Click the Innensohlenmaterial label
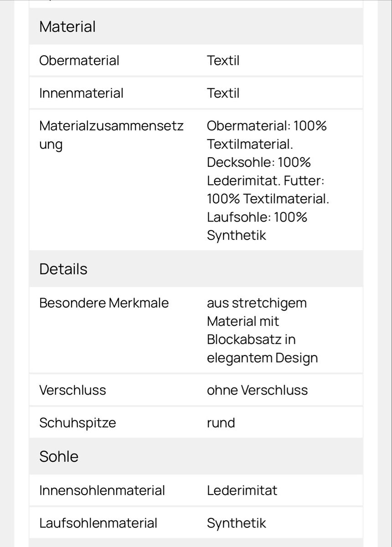This screenshot has width=392, height=547. coord(102,490)
